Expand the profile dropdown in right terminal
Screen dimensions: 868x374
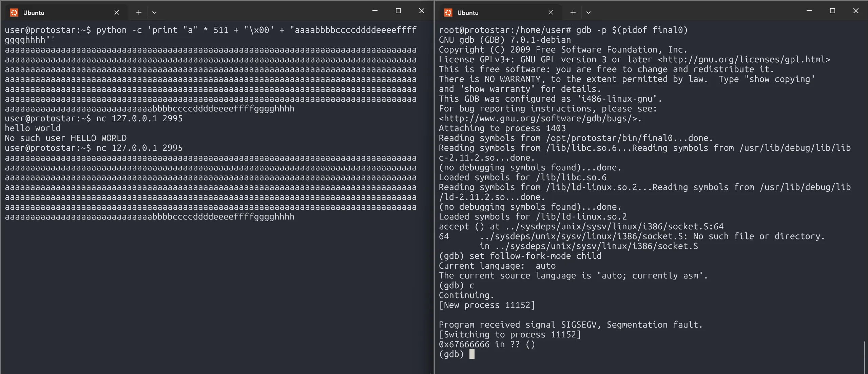click(589, 13)
